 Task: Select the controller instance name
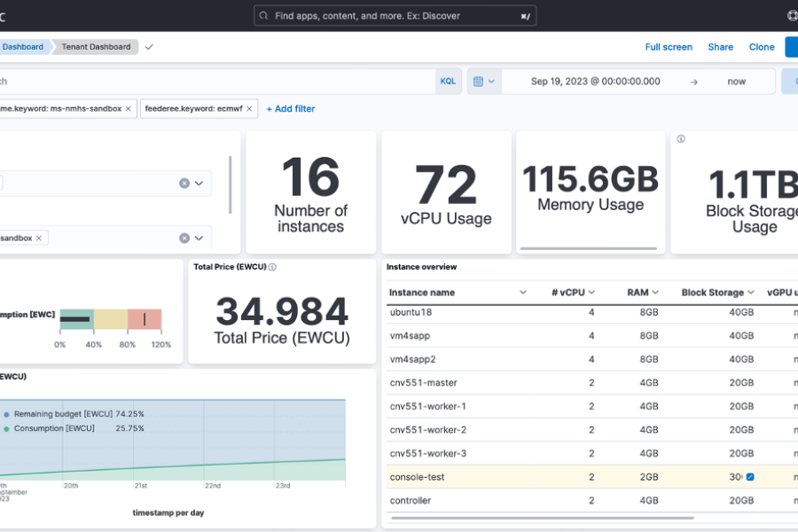point(411,500)
